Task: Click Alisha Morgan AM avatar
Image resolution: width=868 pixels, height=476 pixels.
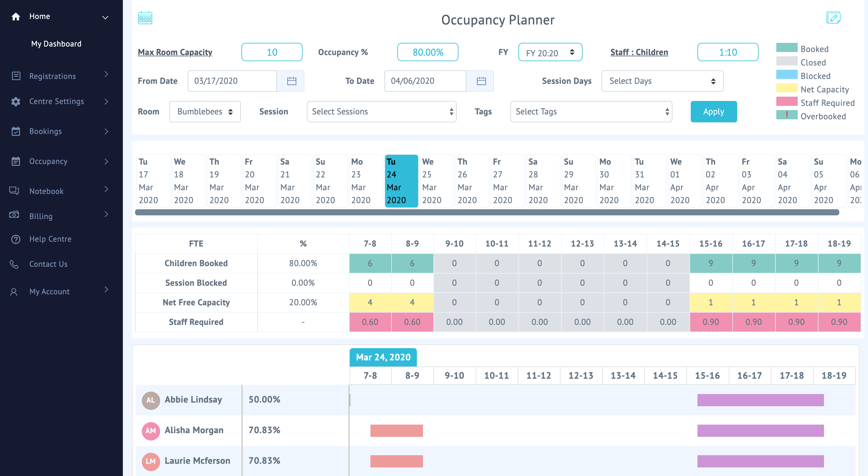Action: pos(151,431)
